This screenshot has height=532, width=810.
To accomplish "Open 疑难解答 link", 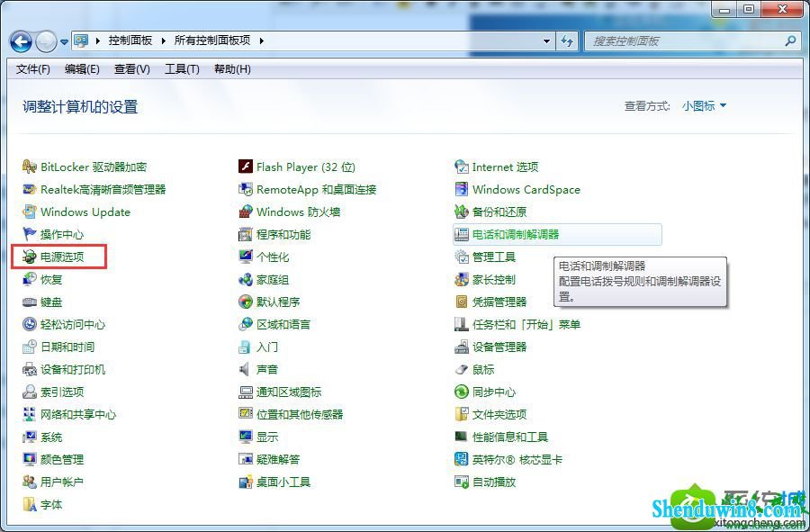I will (x=278, y=459).
